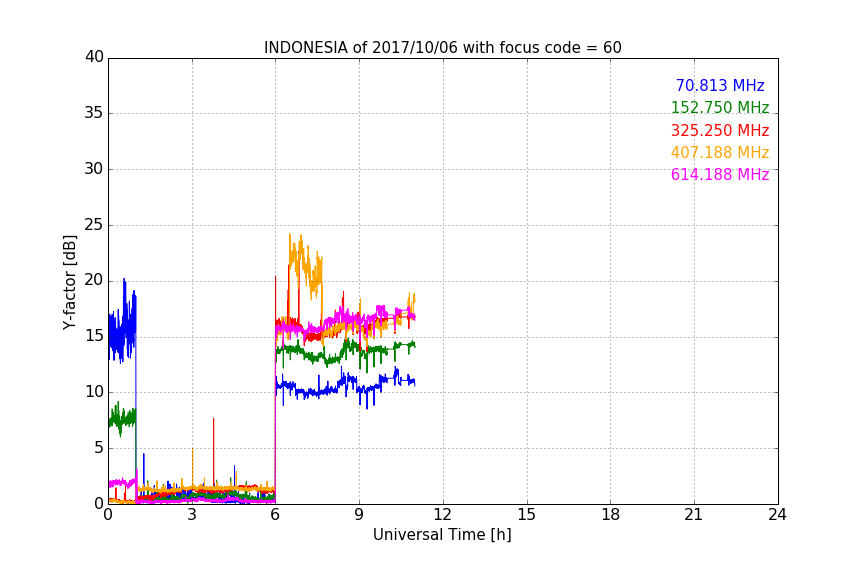The image size is (864, 576).
Task: Click the x-axis tick label 3
Action: pyautogui.click(x=192, y=515)
